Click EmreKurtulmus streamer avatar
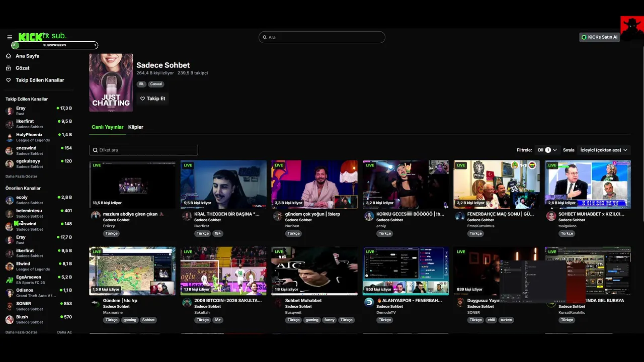The image size is (644, 362). click(460, 216)
